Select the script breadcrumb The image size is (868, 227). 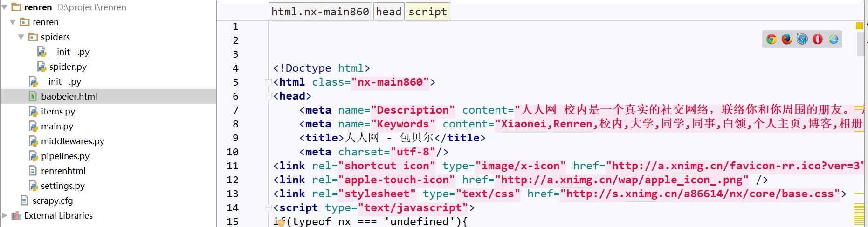tap(428, 12)
